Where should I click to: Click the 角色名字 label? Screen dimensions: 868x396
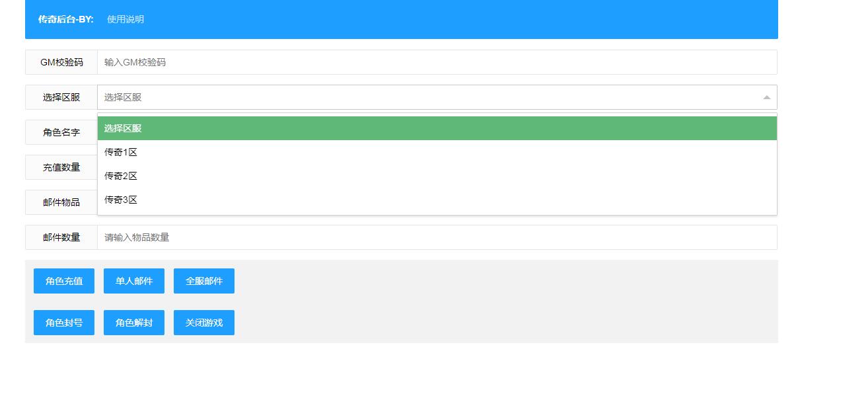61,132
